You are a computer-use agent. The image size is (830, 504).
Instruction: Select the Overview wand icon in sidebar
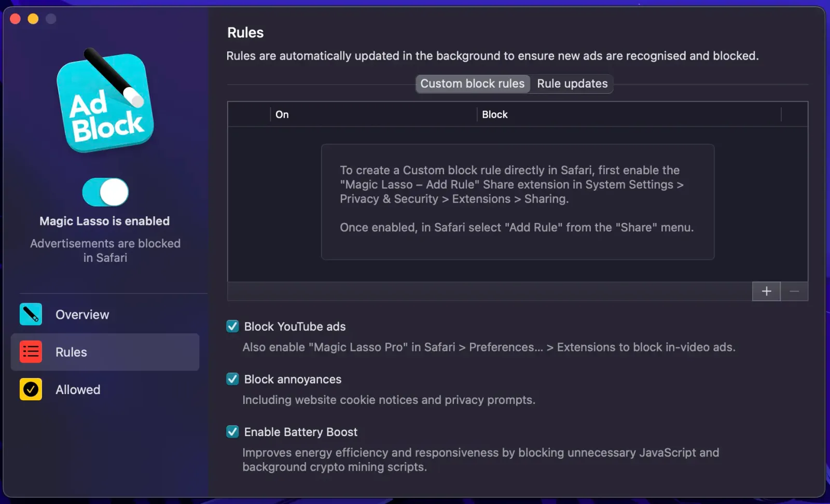[x=31, y=314]
